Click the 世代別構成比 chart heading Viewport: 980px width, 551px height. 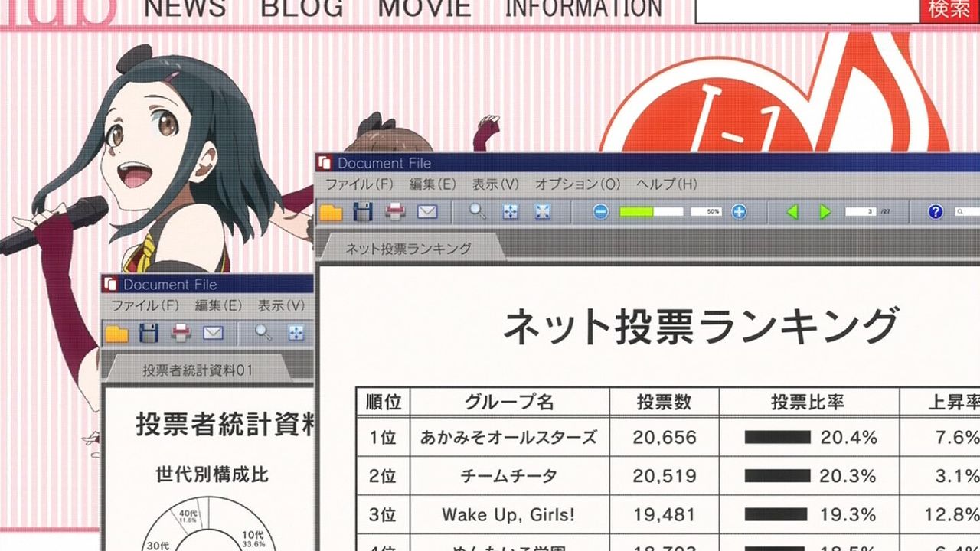coord(212,474)
